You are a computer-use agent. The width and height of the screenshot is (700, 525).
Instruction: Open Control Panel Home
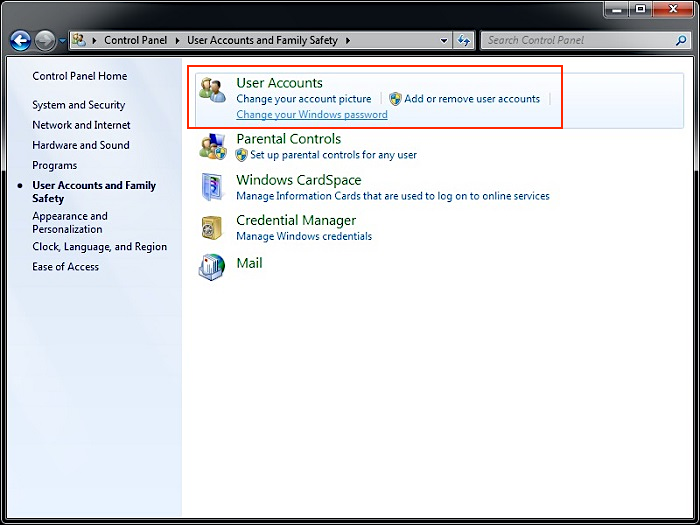(x=79, y=76)
